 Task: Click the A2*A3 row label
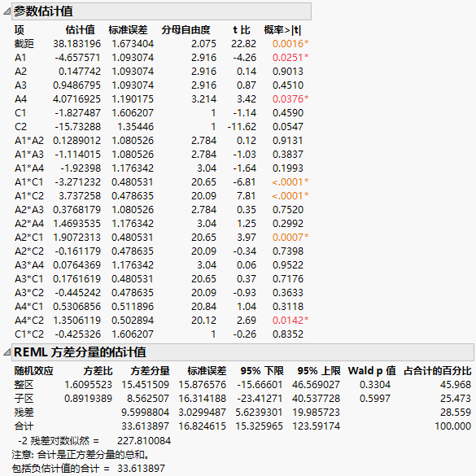point(29,210)
